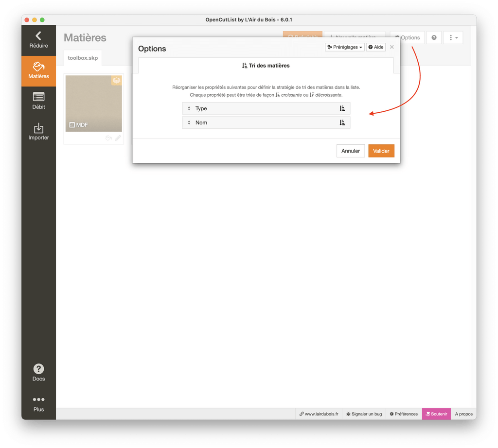The width and height of the screenshot is (498, 448).
Task: Collapse sidebar with Réduire arrow
Action: [x=38, y=40]
